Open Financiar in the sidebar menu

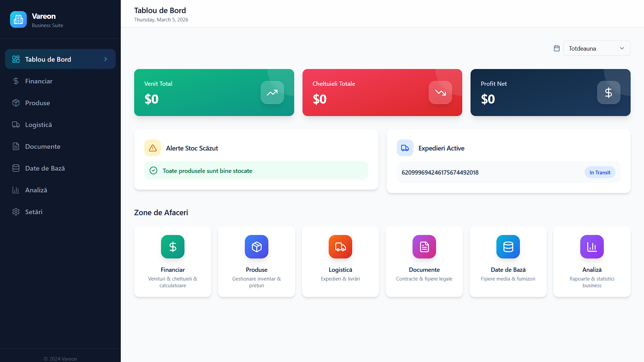(60, 81)
